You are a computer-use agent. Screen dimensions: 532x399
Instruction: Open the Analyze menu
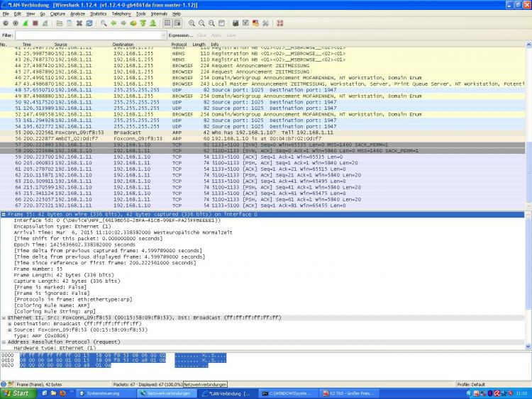pos(77,14)
